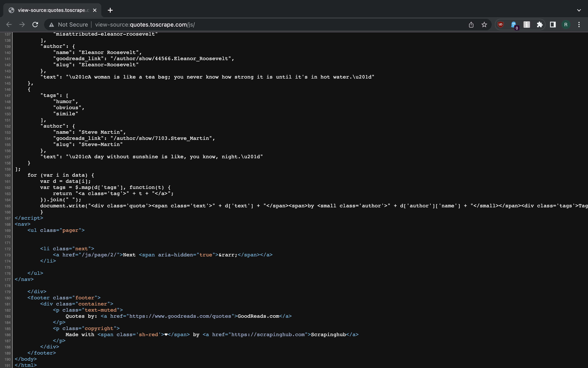
Task: Click the document.write code line
Action: [314, 206]
